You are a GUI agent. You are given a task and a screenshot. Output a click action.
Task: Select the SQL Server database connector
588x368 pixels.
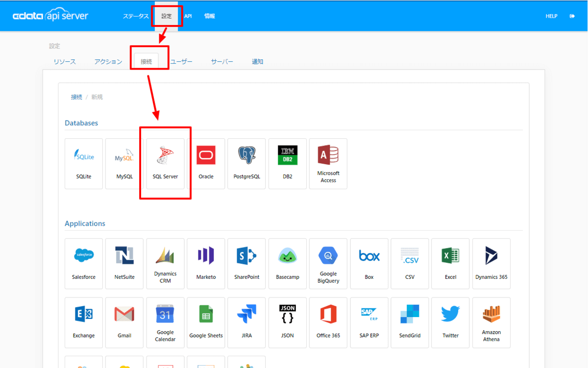165,164
